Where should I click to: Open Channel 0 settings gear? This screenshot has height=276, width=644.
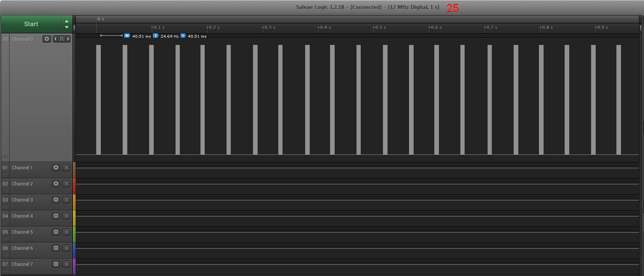[47, 39]
